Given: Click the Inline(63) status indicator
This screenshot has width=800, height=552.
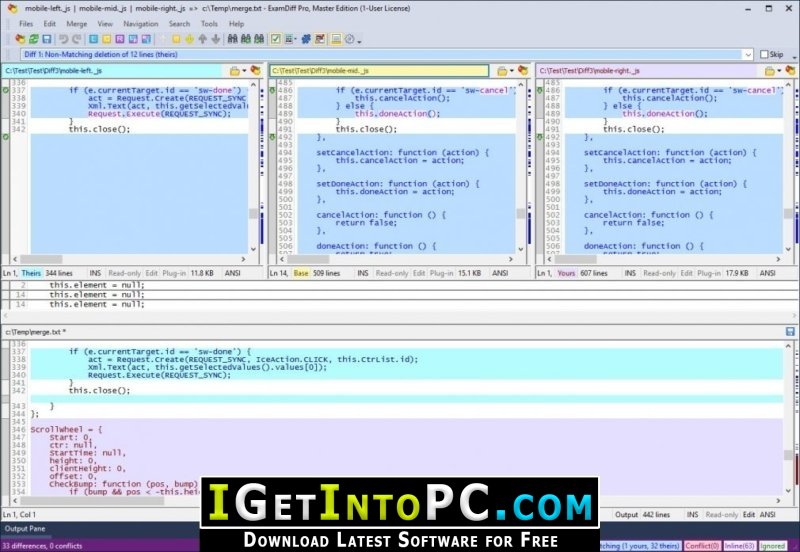Looking at the screenshot, I should point(739,546).
